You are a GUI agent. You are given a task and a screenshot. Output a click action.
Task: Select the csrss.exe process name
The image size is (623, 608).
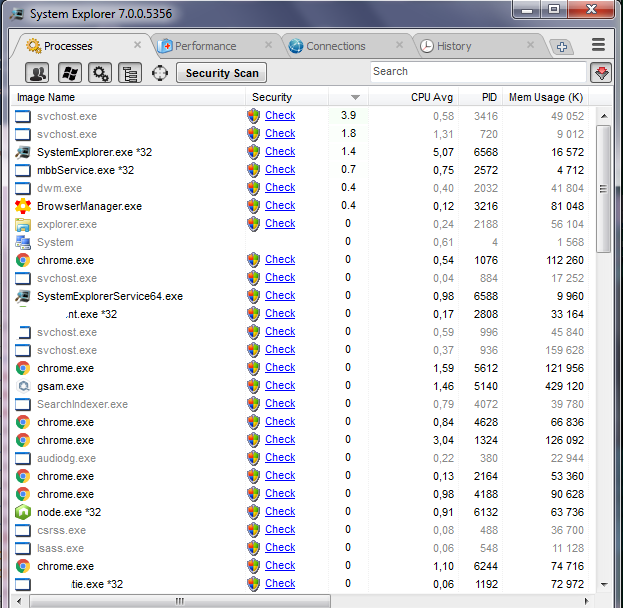(x=61, y=530)
